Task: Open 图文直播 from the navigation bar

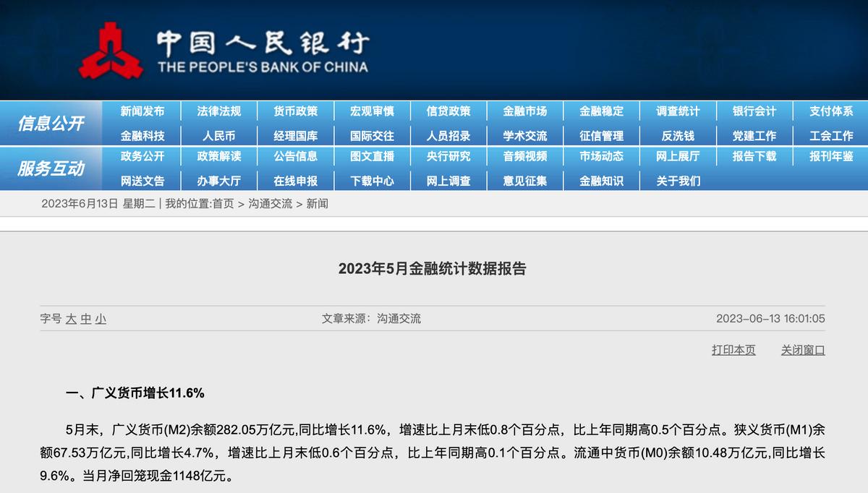Action: (x=371, y=157)
